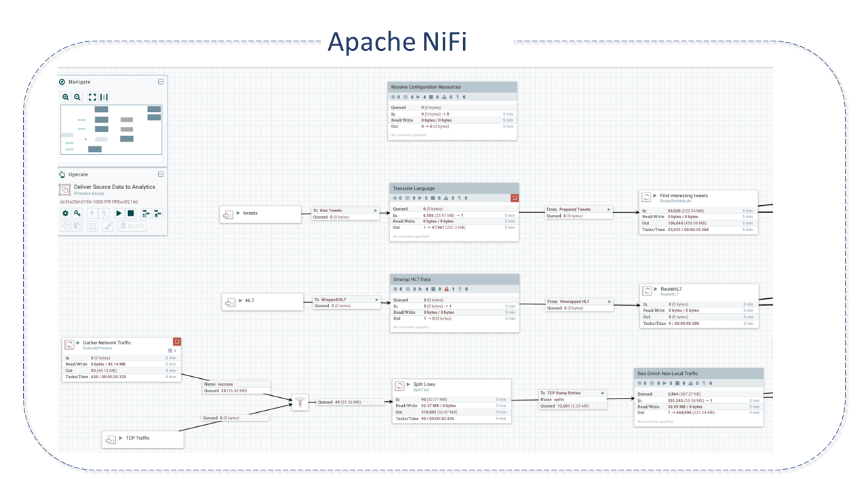Select the Unwrap HL7 Data group header
The width and height of the screenshot is (868, 488).
[x=455, y=279]
